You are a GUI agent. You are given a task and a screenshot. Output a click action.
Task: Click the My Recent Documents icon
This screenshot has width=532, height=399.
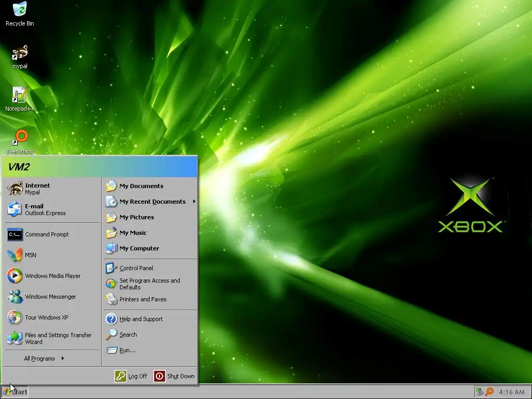point(111,202)
